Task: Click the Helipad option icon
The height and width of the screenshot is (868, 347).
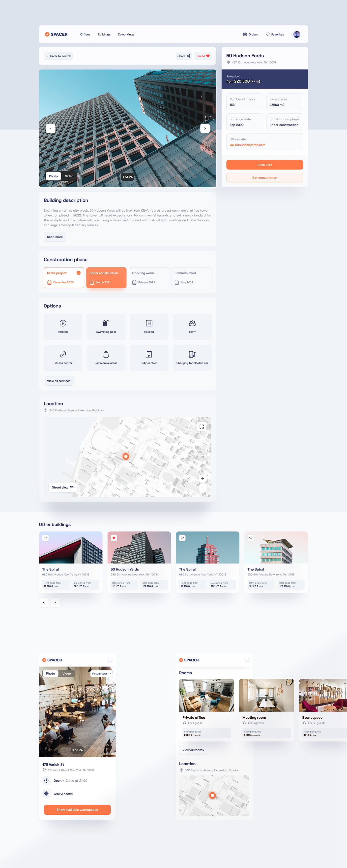Action: click(149, 323)
